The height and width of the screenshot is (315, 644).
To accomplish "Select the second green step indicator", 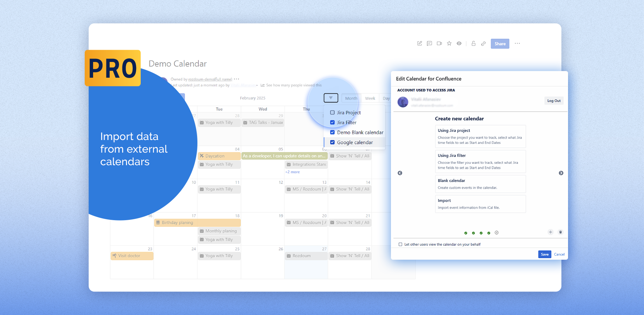I will (x=474, y=233).
